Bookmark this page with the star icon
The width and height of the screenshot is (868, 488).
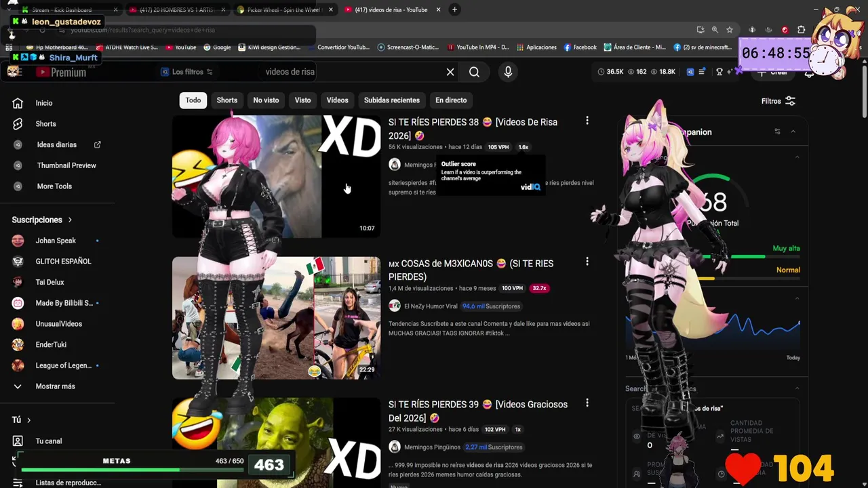[x=730, y=30]
